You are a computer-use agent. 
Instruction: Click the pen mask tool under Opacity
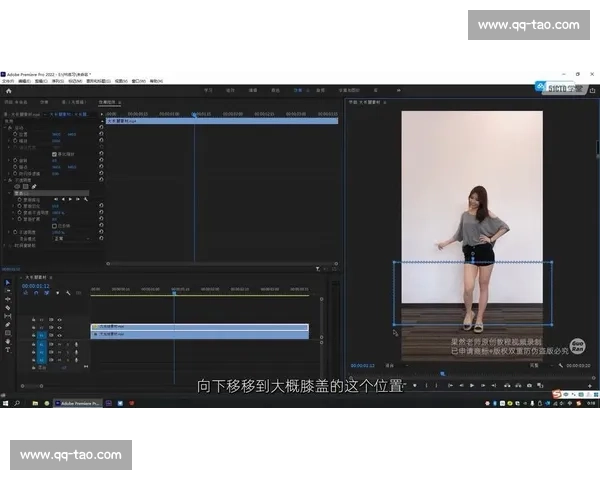(x=35, y=186)
